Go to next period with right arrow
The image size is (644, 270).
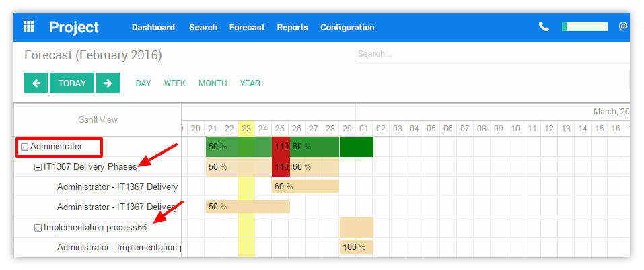[x=108, y=83]
